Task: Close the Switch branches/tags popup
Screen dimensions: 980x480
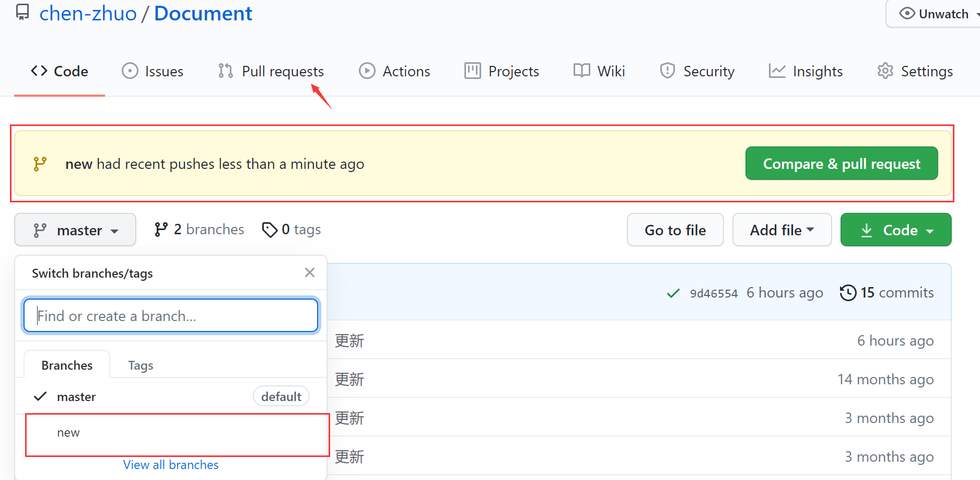Action: click(310, 272)
